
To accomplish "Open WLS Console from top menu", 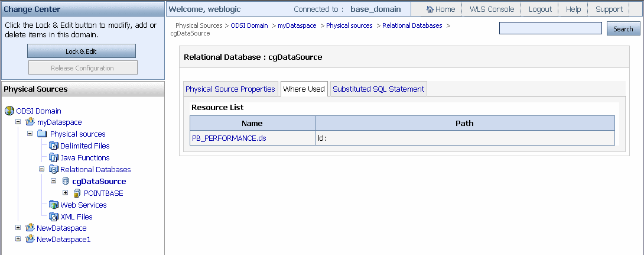I will [492, 9].
